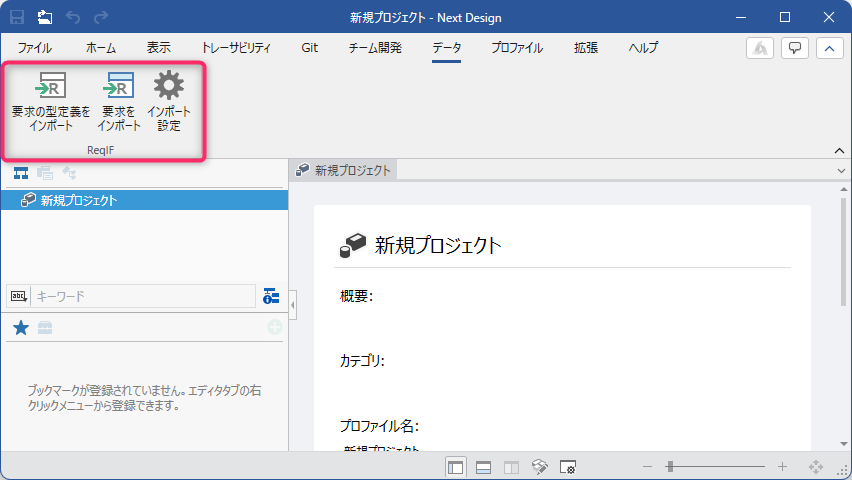Viewport: 852px width, 480px height.
Task: Open the editor tab list dropdown arrow
Action: pyautogui.click(x=842, y=171)
